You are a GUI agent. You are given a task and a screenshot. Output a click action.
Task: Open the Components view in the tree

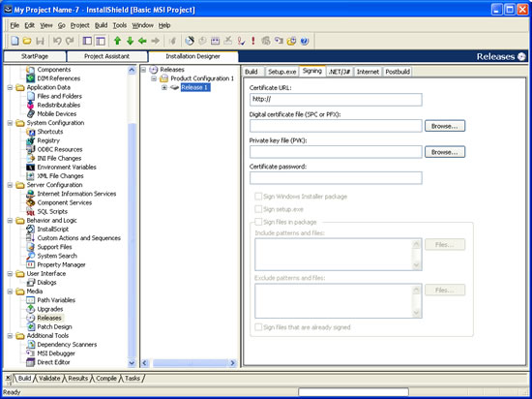[53, 70]
